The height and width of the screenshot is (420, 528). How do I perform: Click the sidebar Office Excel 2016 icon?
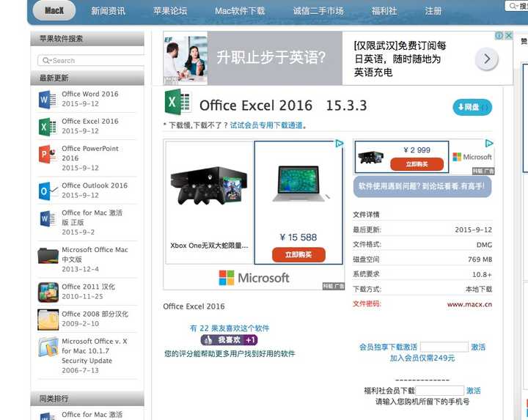47,127
